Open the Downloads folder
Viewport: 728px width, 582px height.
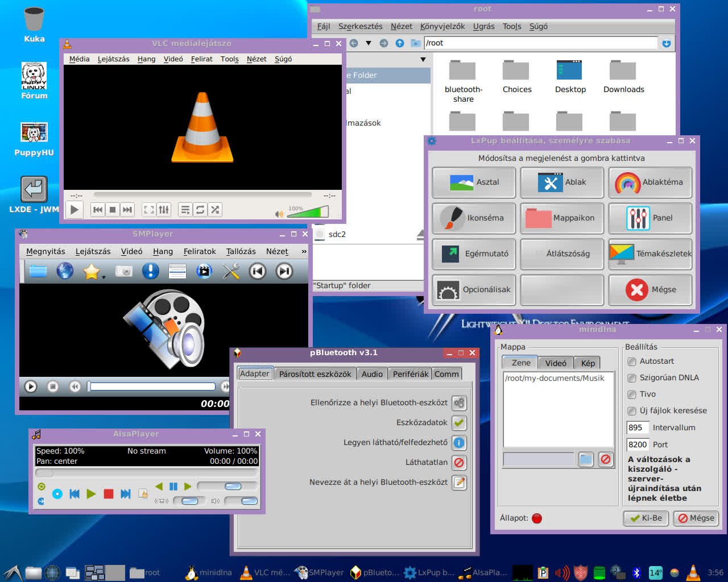pyautogui.click(x=623, y=77)
